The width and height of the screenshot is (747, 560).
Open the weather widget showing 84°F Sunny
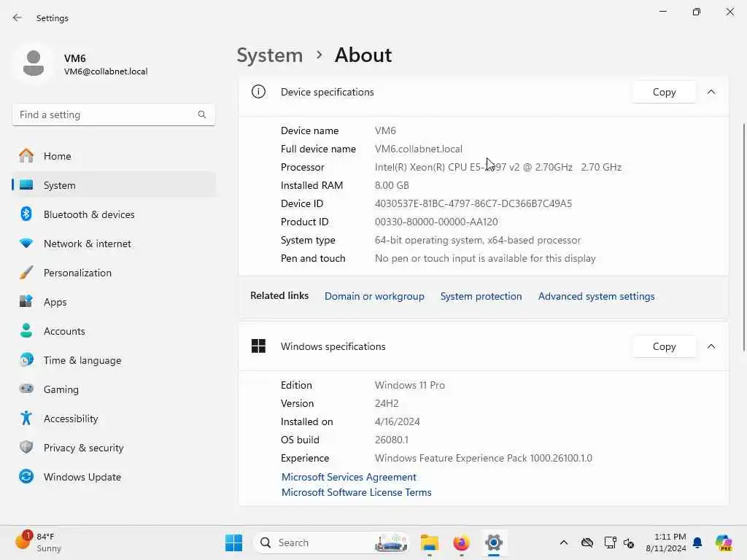point(38,542)
